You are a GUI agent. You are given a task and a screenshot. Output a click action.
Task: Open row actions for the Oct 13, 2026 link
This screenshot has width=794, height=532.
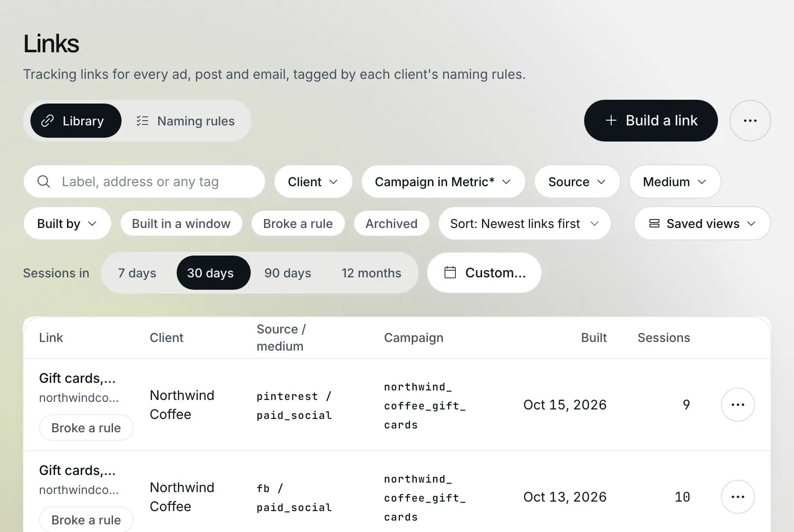point(737,497)
